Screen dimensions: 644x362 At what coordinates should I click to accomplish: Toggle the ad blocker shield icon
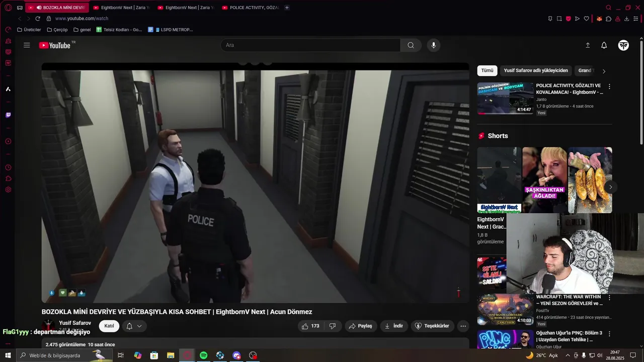568,19
